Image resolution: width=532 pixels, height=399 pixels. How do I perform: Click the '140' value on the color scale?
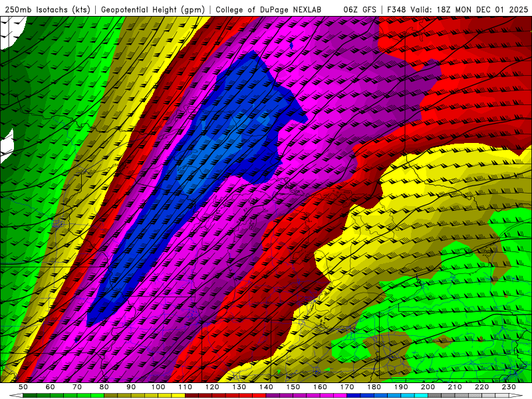[x=266, y=387]
